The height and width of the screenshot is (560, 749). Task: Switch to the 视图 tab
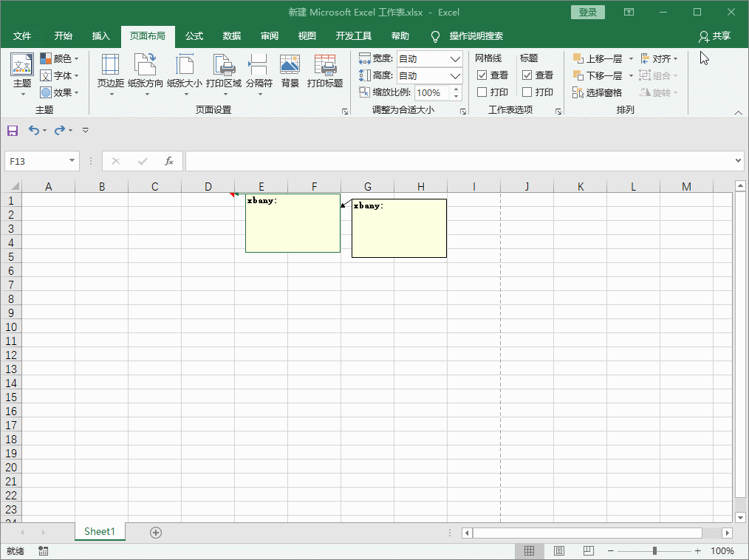[x=307, y=36]
